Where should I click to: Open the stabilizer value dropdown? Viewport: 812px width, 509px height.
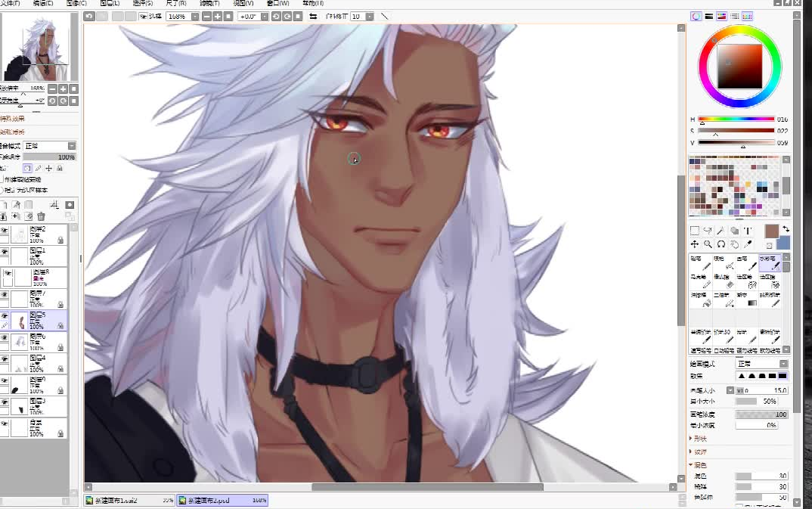[370, 17]
